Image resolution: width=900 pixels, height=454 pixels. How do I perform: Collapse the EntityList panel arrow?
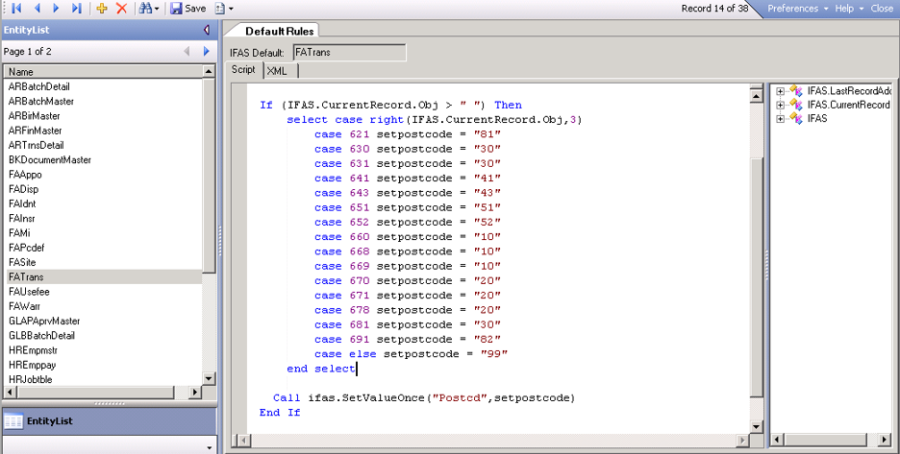pos(207,31)
